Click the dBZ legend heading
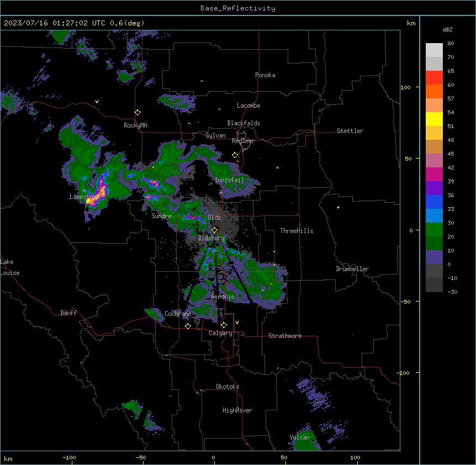The height and width of the screenshot is (465, 476). (447, 29)
